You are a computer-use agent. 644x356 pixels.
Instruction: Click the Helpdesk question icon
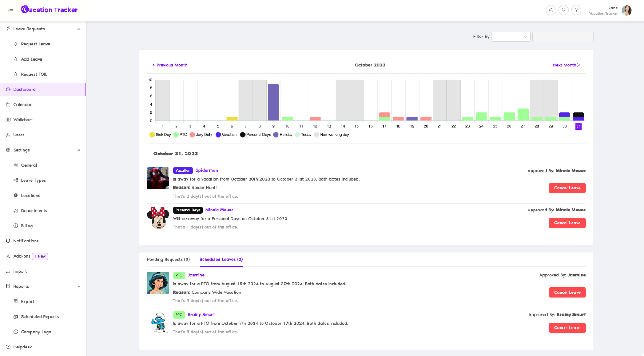pyautogui.click(x=8, y=347)
